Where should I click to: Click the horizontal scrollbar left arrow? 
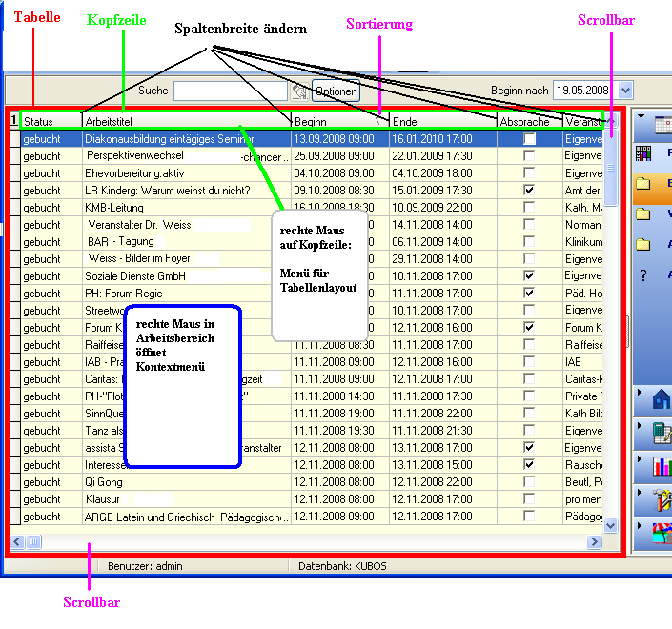pyautogui.click(x=17, y=542)
